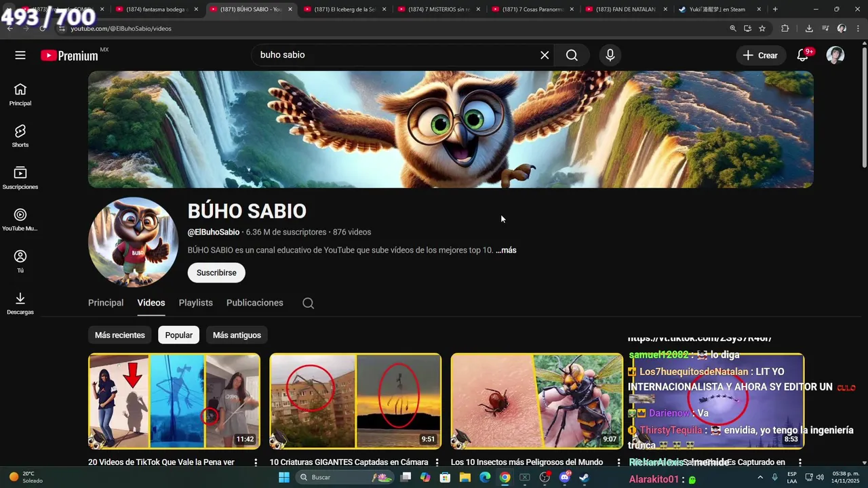This screenshot has height=488, width=868.
Task: Click the BÚHO SABIO channel avatar
Action: (133, 242)
